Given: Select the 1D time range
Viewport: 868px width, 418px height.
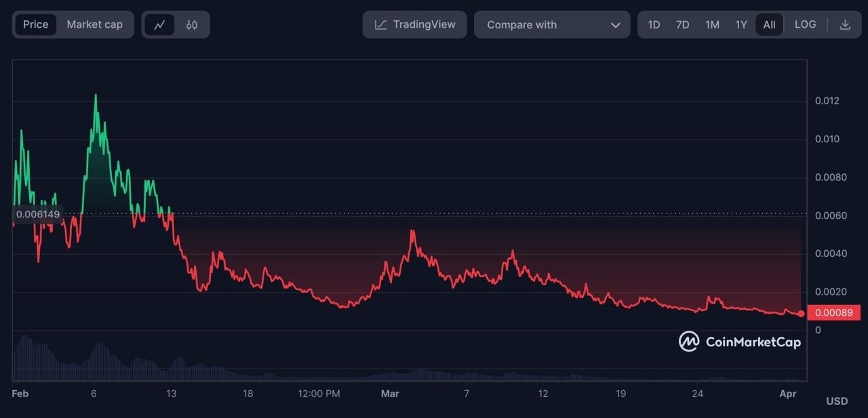Looking at the screenshot, I should [x=654, y=25].
